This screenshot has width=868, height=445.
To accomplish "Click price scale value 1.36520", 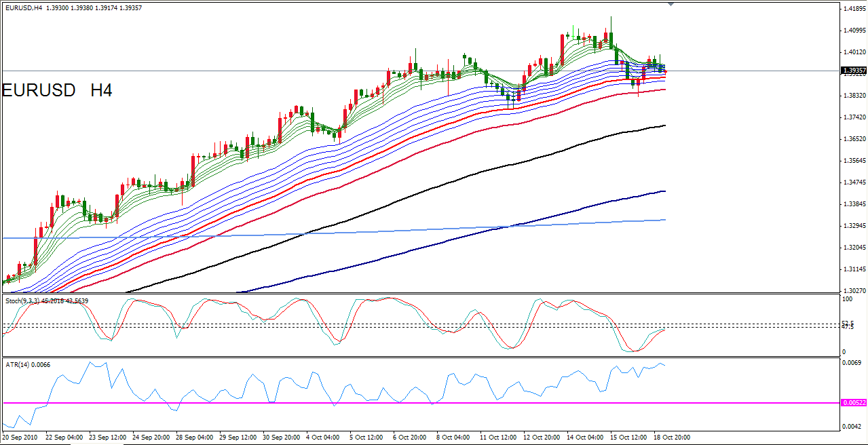I will 854,139.
